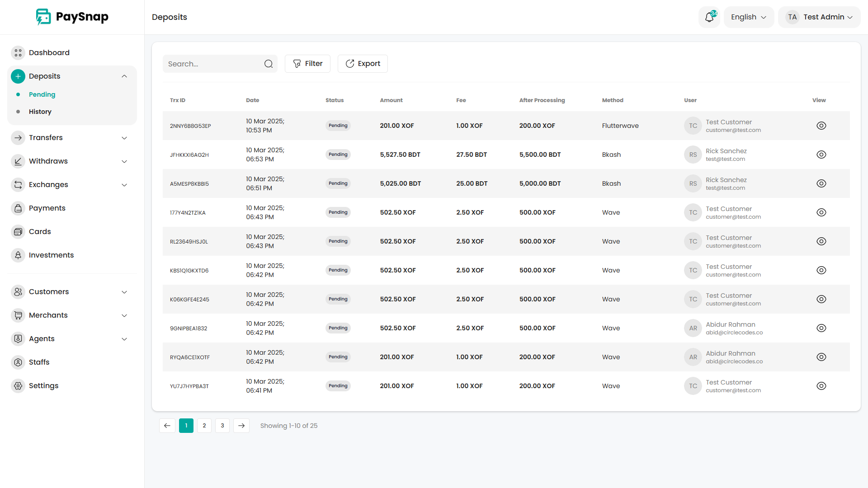Open the Payments sidebar icon
Viewport: 868px width, 488px height.
[18, 208]
